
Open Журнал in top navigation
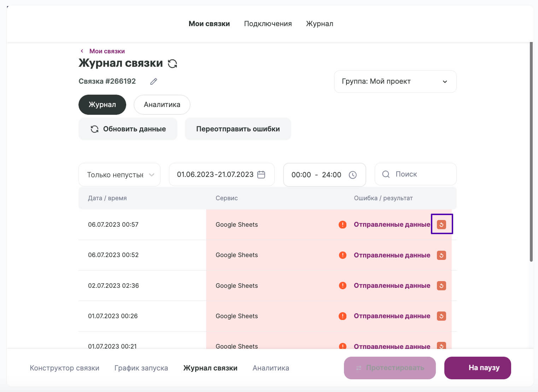click(x=320, y=24)
